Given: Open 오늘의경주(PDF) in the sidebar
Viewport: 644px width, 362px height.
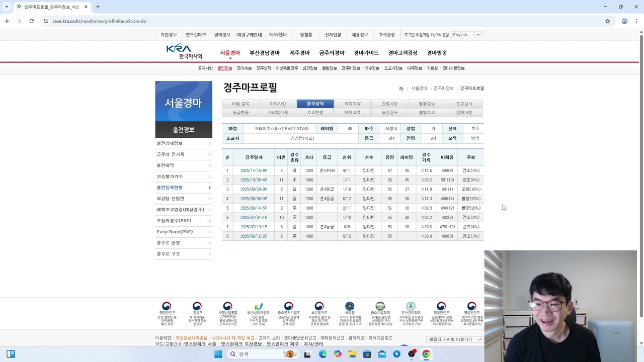Looking at the screenshot, I should (184, 221).
